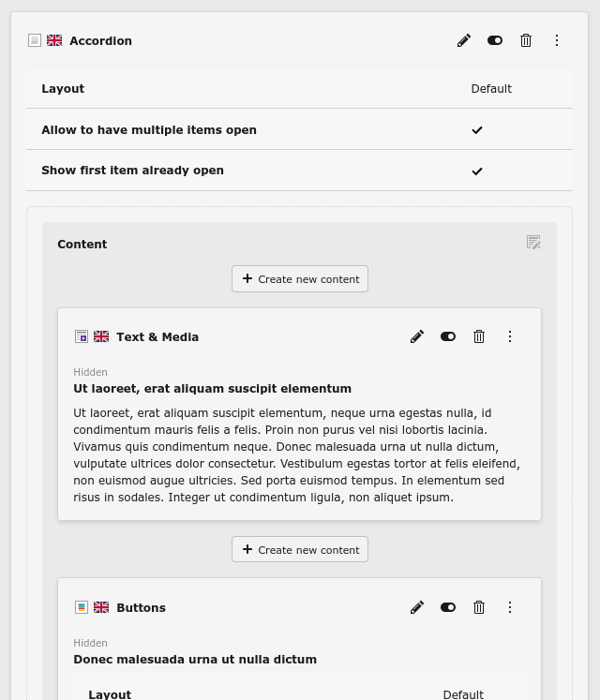
Task: Edit the Text & Media element
Action: [417, 336]
